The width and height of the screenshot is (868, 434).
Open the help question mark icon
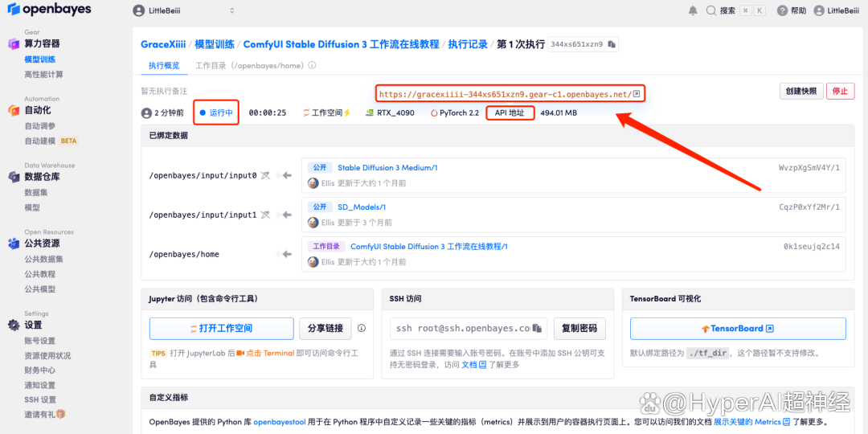[782, 10]
